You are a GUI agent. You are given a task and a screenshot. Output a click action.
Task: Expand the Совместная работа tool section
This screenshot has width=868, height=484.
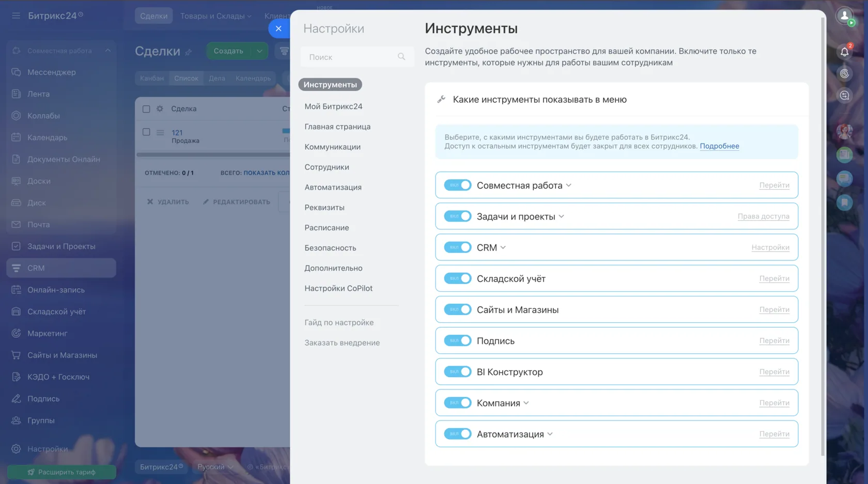(x=569, y=185)
